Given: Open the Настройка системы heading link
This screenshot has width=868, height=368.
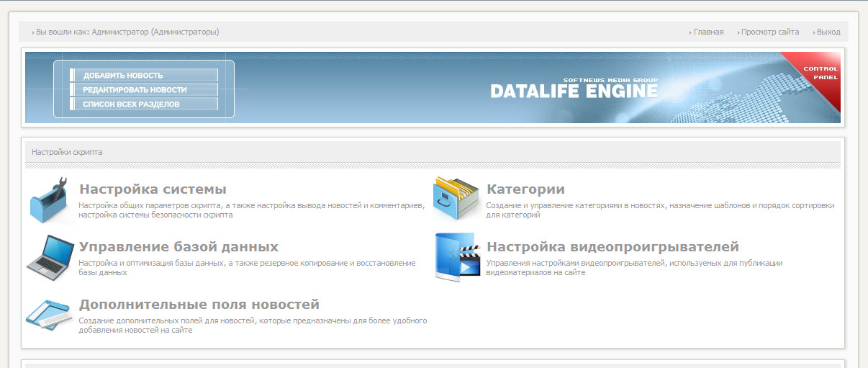Looking at the screenshot, I should pyautogui.click(x=153, y=189).
